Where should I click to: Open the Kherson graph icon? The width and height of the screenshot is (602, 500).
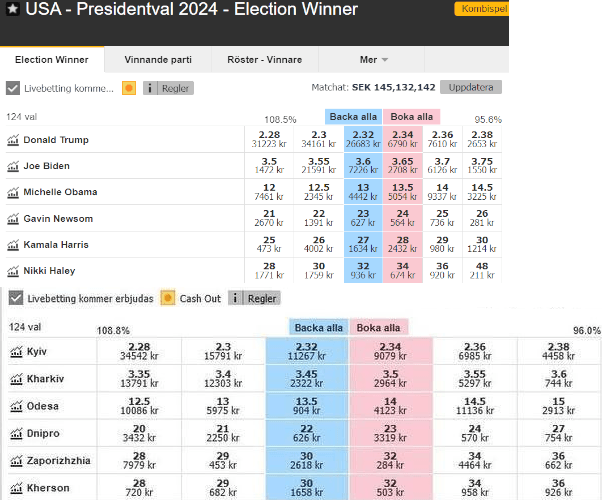(16, 488)
